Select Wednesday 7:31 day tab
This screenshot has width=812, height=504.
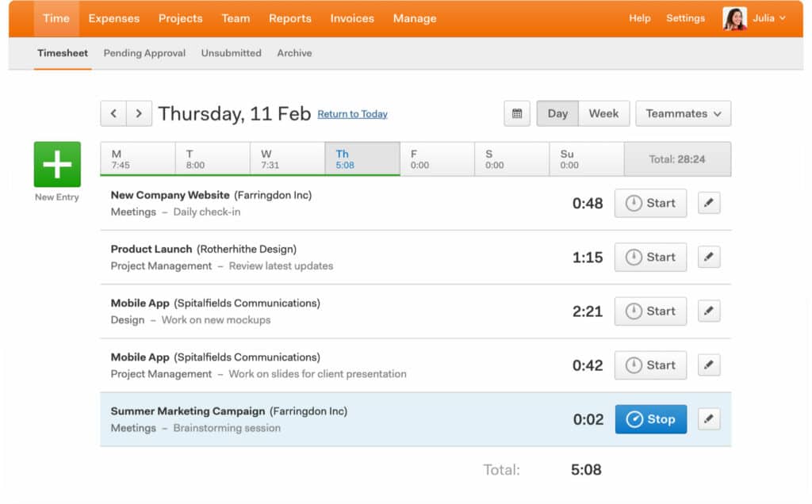pos(287,158)
